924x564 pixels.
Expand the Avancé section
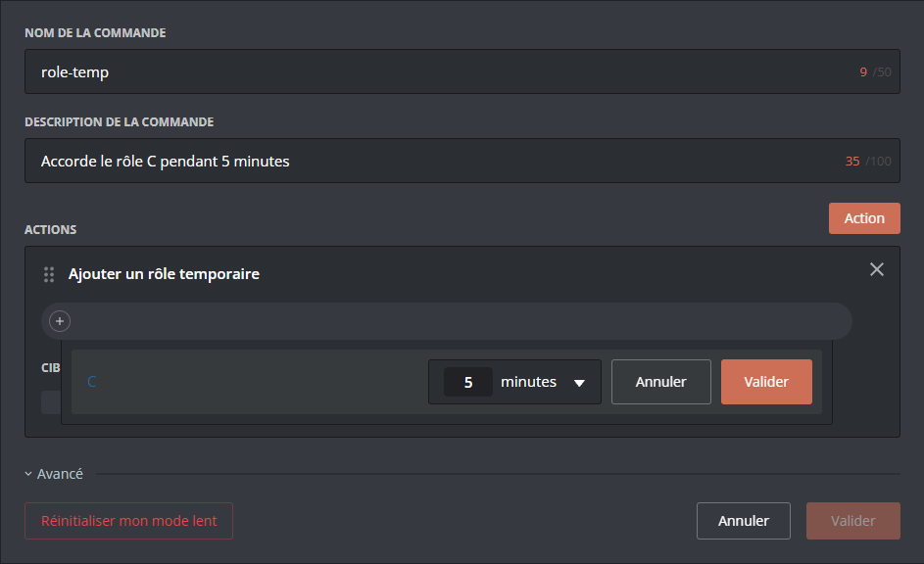click(55, 474)
